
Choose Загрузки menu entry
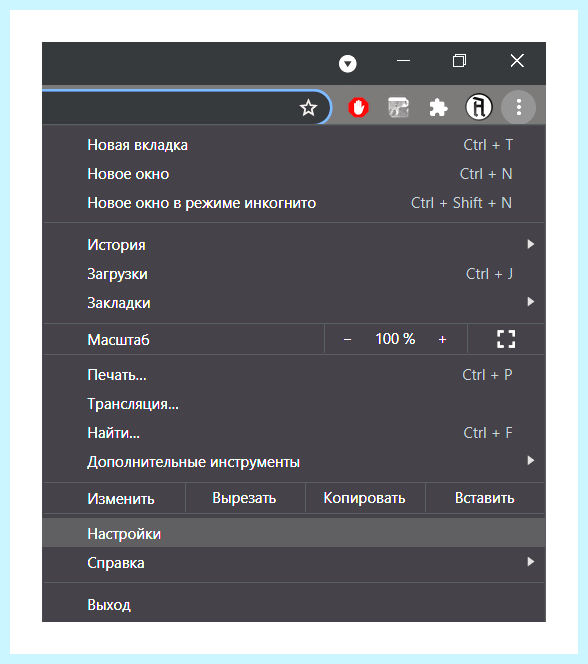(x=294, y=274)
